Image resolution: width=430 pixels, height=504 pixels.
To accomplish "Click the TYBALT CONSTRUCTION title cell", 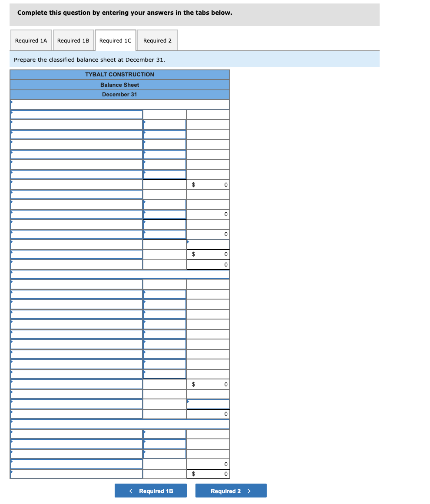I will pyautogui.click(x=119, y=74).
